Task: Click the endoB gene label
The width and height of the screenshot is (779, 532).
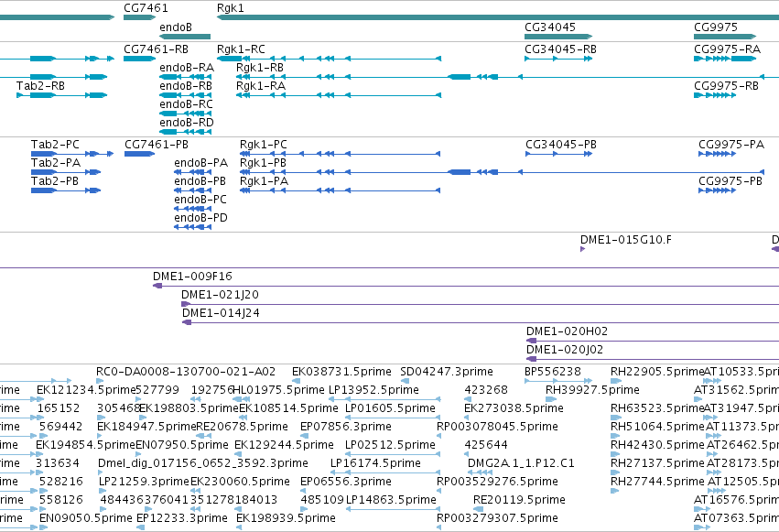Action: pos(176,27)
